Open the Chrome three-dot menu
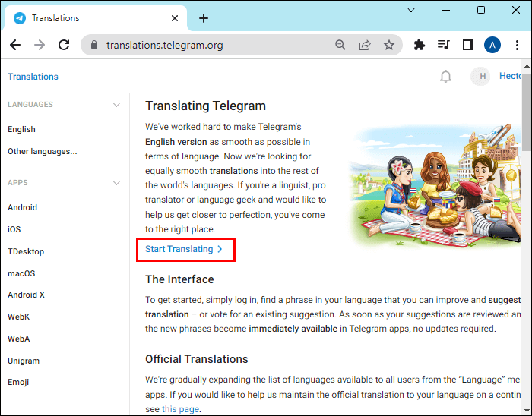Viewport: 532px width, 416px height. coord(517,45)
